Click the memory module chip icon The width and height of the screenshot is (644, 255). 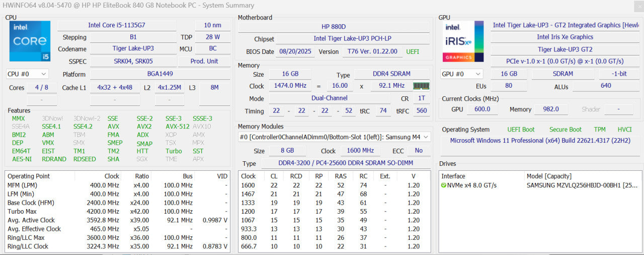(422, 86)
